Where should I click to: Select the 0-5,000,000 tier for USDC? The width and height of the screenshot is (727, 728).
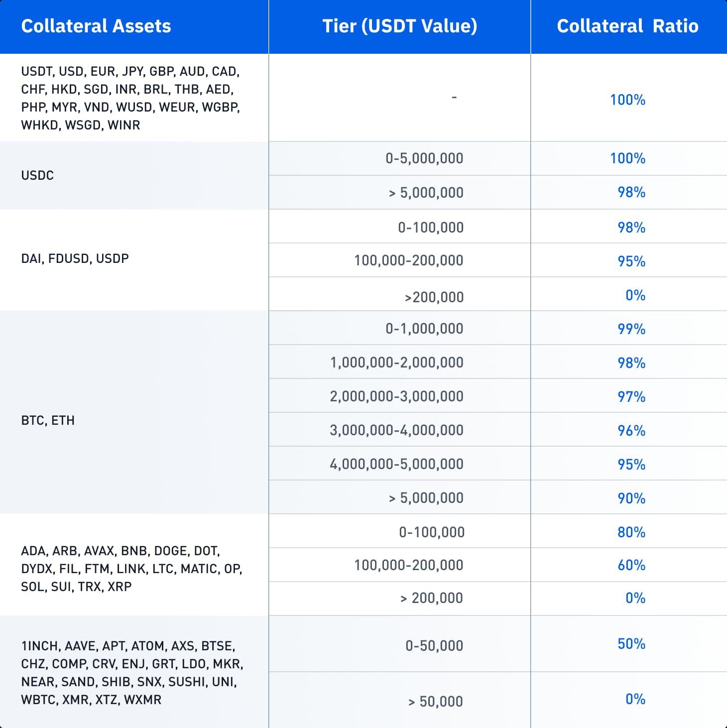[424, 158]
